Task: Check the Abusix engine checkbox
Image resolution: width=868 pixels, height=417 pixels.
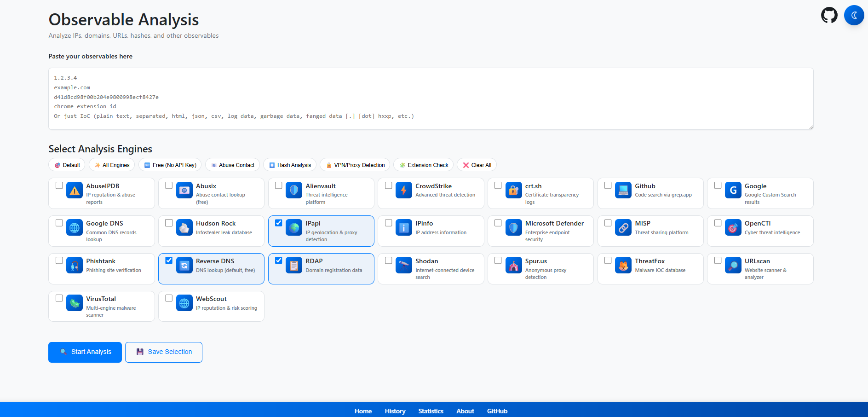Action: [x=169, y=185]
